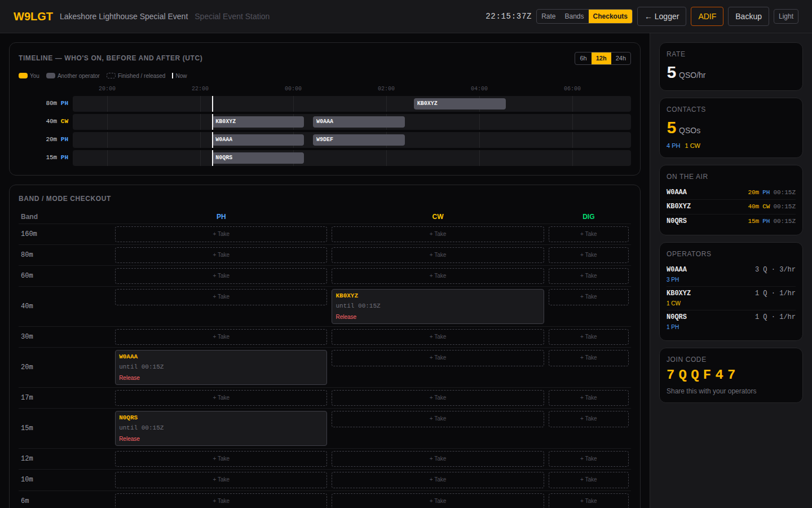Switch to Light theme
812x508 pixels.
(x=786, y=16)
